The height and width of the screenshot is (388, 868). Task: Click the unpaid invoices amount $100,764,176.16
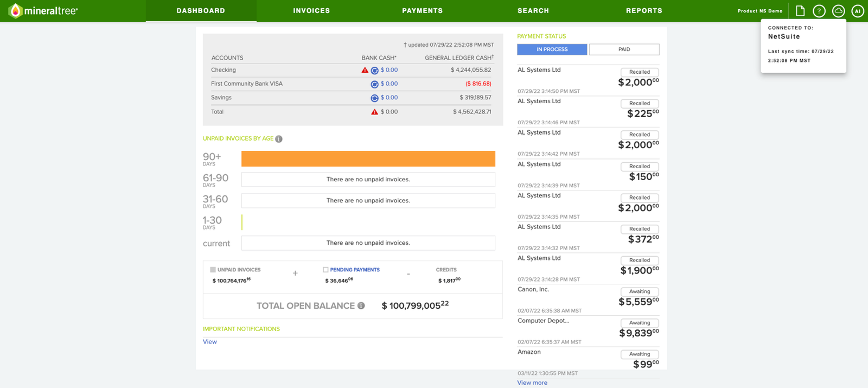coord(232,281)
